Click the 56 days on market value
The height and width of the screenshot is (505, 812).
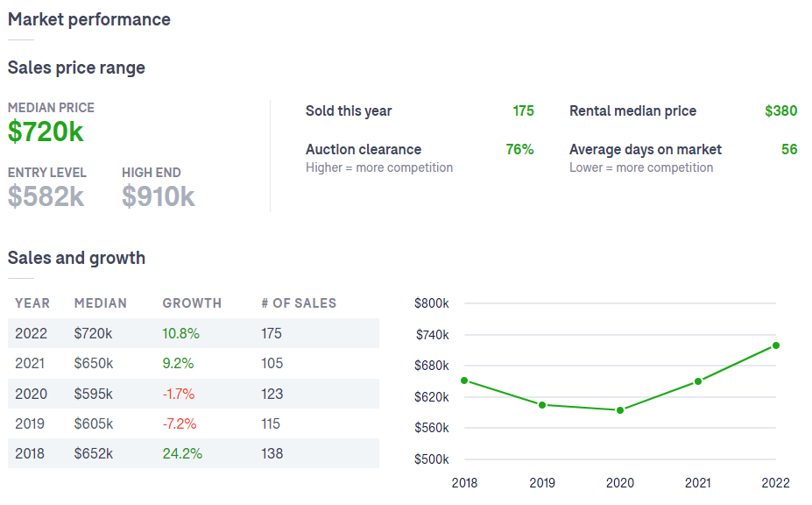point(789,149)
